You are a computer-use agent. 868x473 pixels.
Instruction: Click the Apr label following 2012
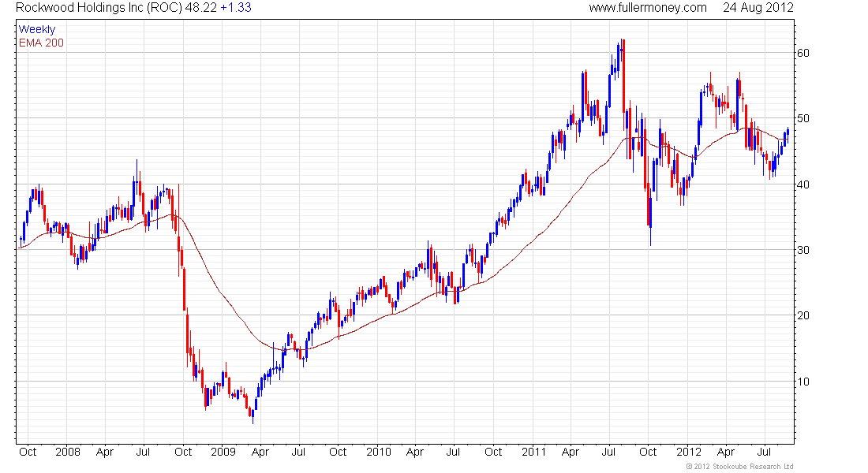(x=726, y=452)
